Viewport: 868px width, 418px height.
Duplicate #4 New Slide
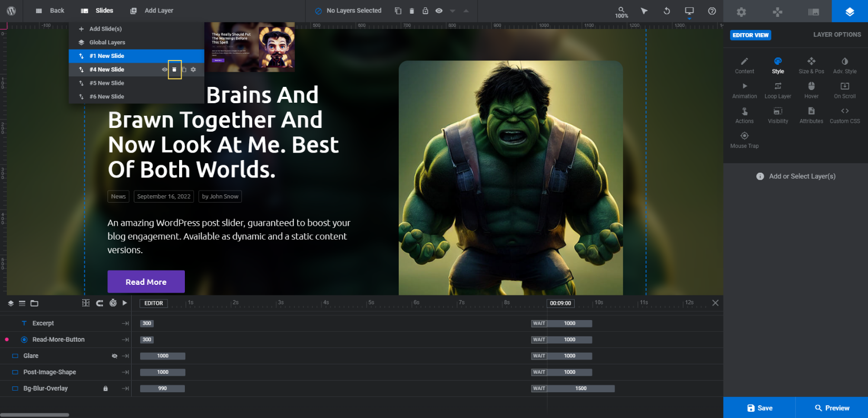coord(184,69)
